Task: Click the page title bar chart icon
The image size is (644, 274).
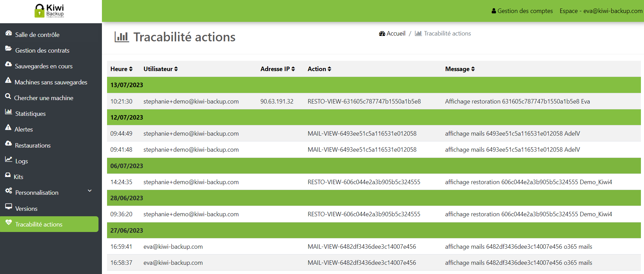Action: pyautogui.click(x=121, y=37)
